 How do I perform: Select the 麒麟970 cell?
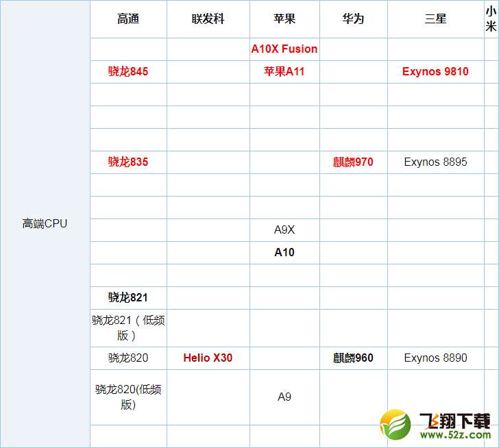point(353,162)
